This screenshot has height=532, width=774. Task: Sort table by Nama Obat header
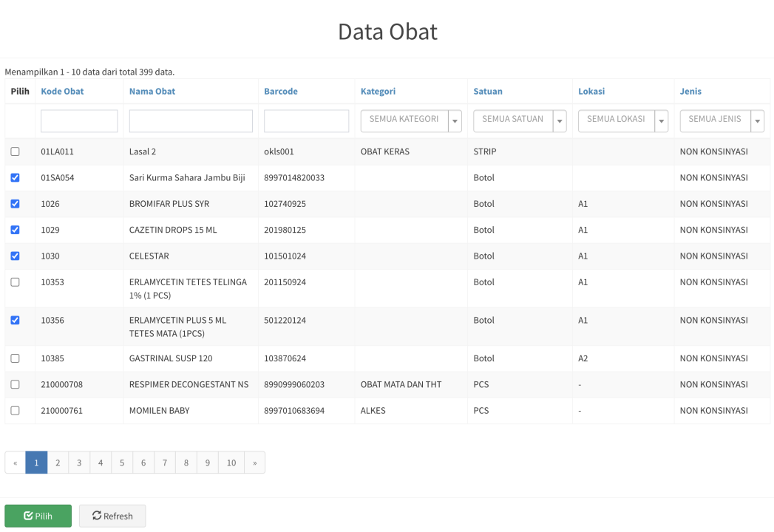tap(152, 92)
